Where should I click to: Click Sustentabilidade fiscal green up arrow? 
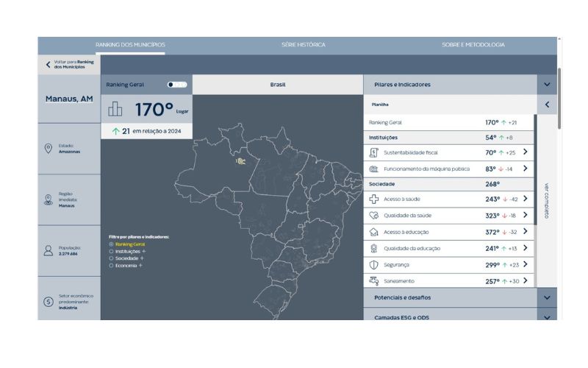click(501, 153)
